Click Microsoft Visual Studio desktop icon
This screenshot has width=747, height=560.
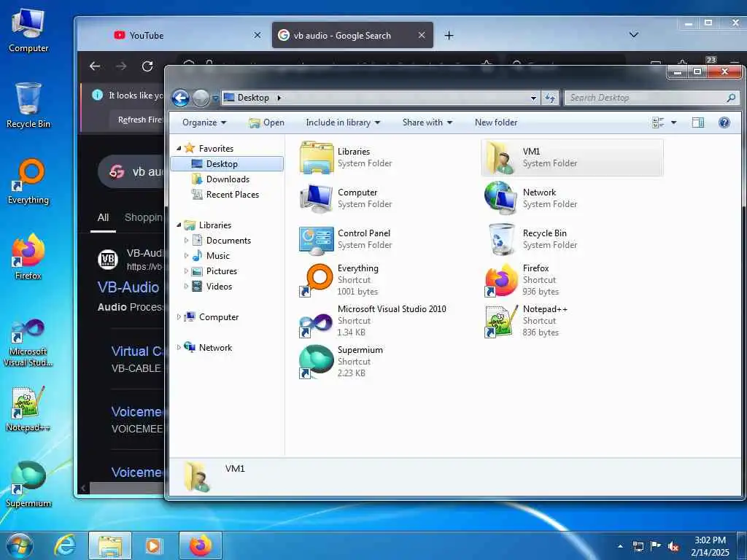(28, 343)
